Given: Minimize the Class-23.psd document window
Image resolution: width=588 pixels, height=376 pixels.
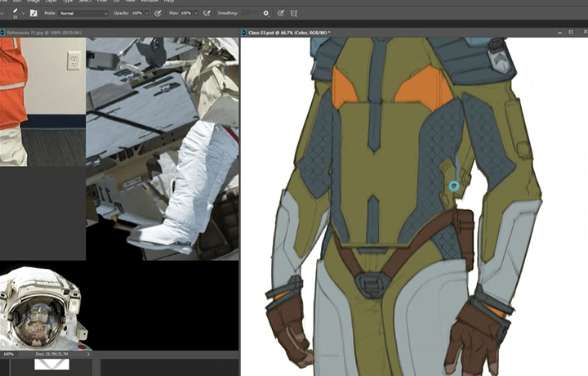Looking at the screenshot, I should (x=560, y=33).
